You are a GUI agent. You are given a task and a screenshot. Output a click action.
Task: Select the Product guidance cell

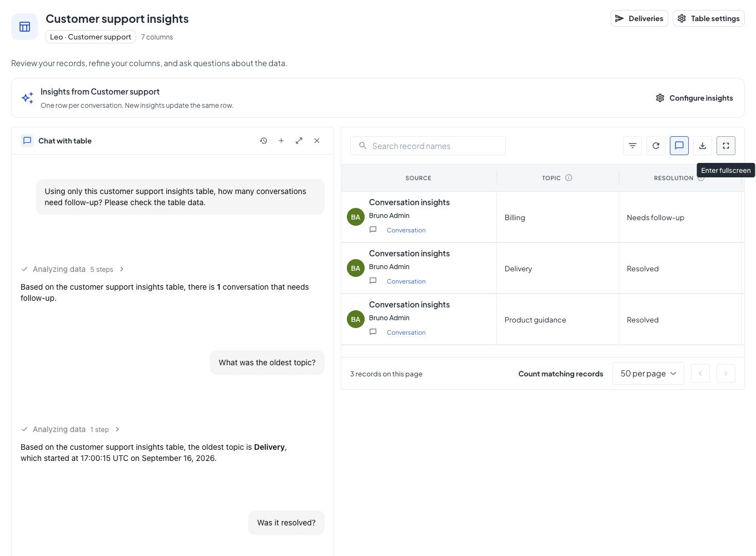click(558, 320)
